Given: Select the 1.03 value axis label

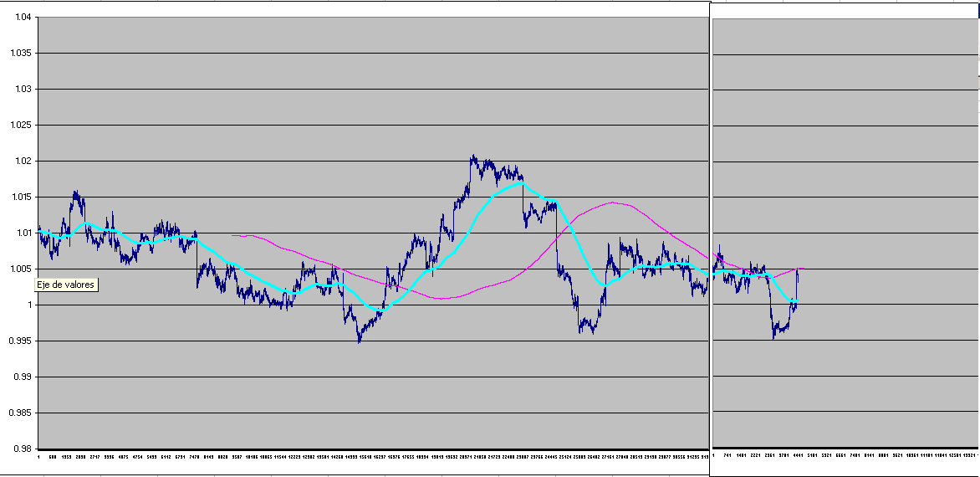Looking at the screenshot, I should click(x=23, y=90).
